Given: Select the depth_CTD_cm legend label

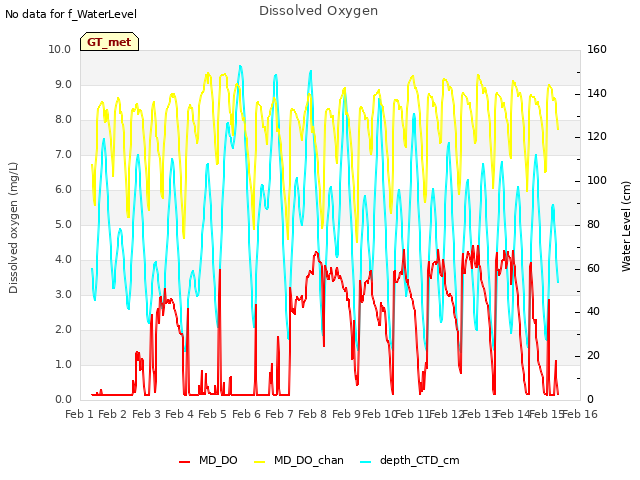Looking at the screenshot, I should [x=420, y=460].
